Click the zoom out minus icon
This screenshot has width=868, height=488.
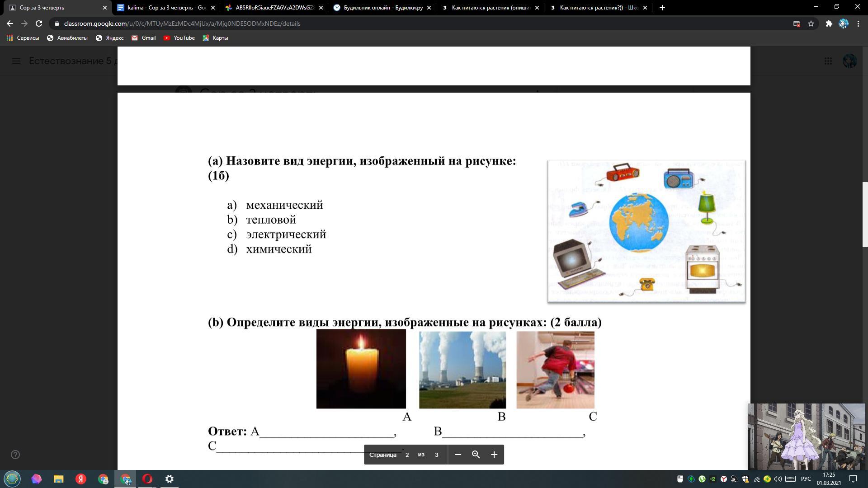pos(458,455)
